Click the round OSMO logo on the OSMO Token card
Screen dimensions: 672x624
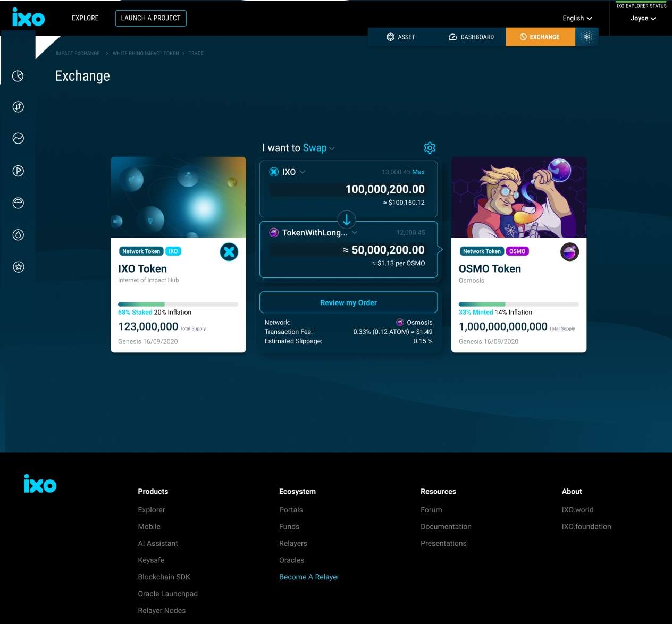coord(570,252)
